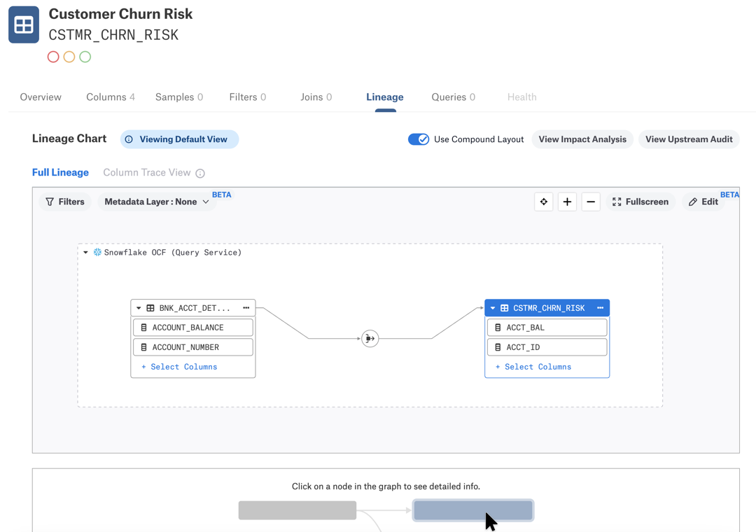
Task: Zoom out with the minus button
Action: point(591,202)
